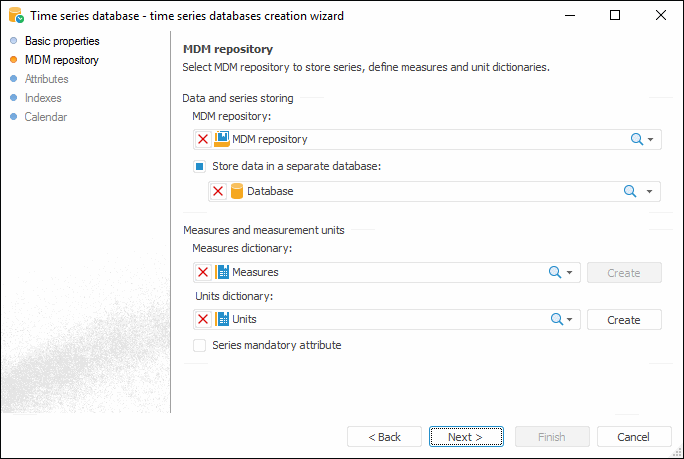The width and height of the screenshot is (684, 459).
Task: Create a new Units dictionary
Action: point(623,320)
